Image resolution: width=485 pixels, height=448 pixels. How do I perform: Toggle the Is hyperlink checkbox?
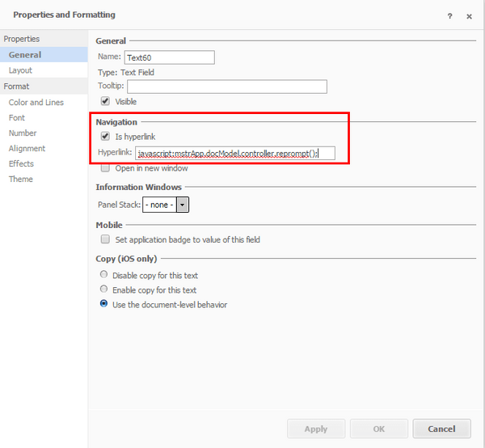[x=105, y=137]
